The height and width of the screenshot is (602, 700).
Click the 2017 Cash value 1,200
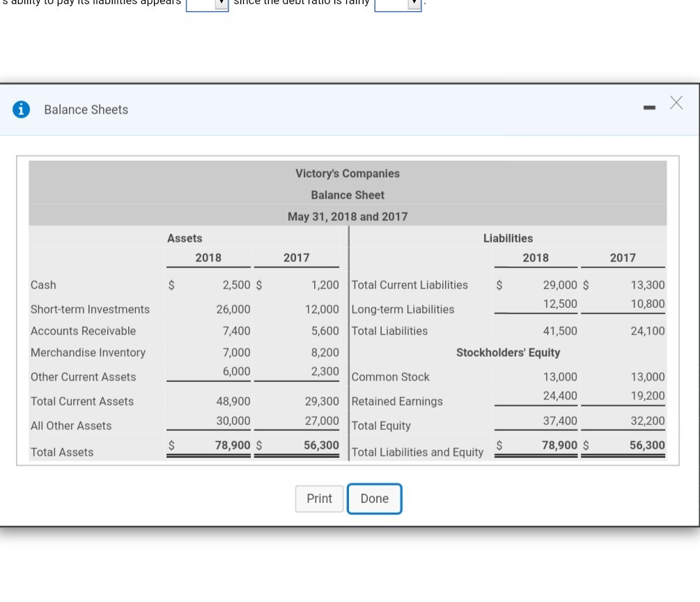325,285
